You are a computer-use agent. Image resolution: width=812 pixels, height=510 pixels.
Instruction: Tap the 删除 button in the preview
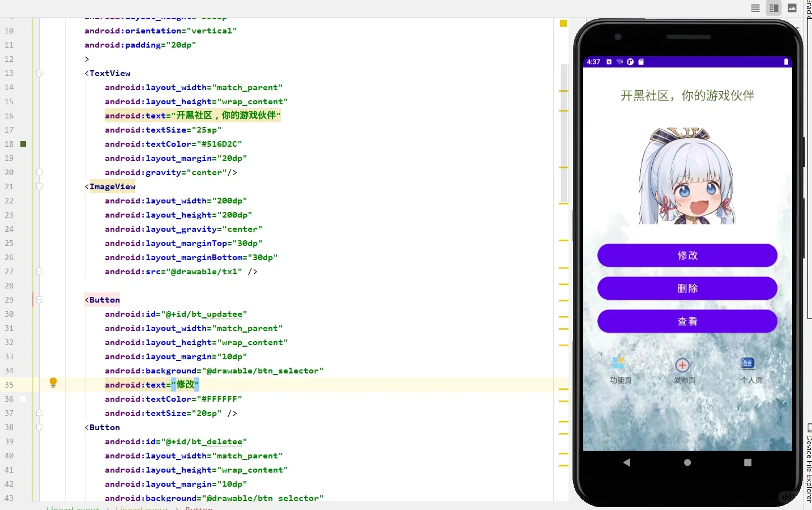(686, 288)
